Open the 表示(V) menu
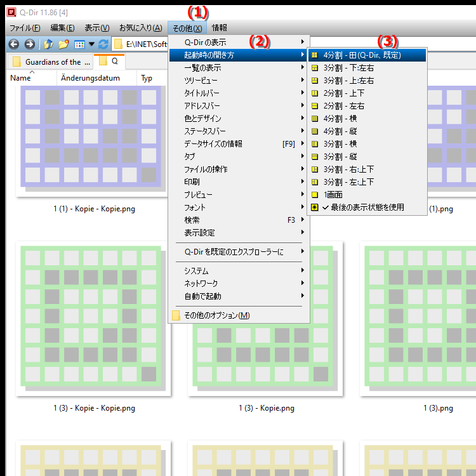 point(97,28)
